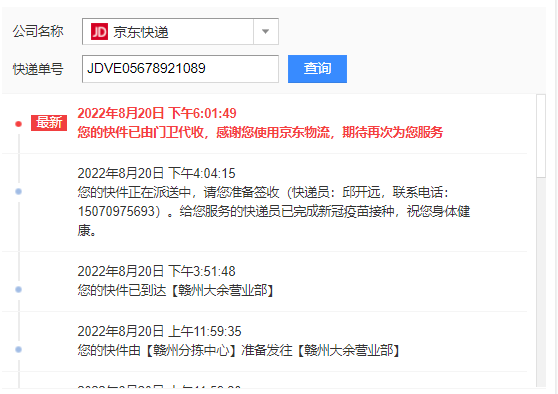Click timeline dot for 下午3:51:48 entry
The image size is (558, 394).
pyautogui.click(x=19, y=289)
